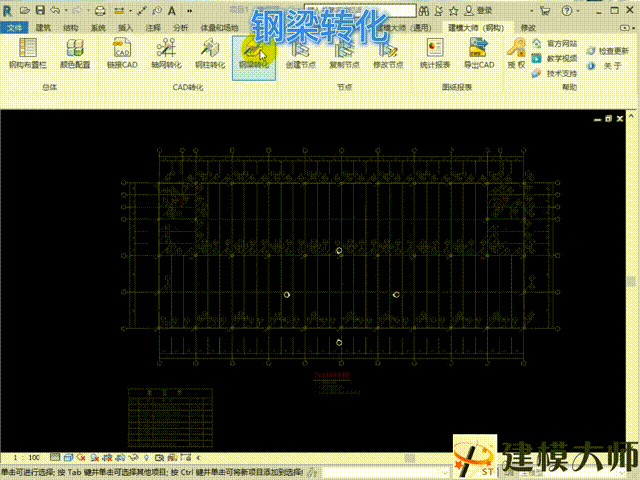
Task: Click the 导出CAD export tool
Action: click(x=479, y=53)
